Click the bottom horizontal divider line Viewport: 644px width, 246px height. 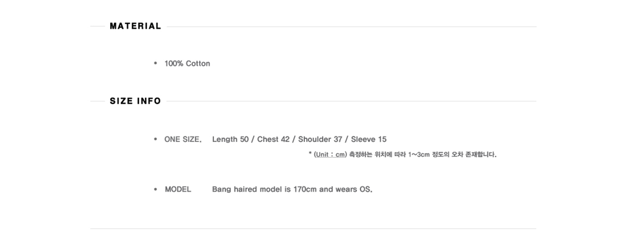313,229
